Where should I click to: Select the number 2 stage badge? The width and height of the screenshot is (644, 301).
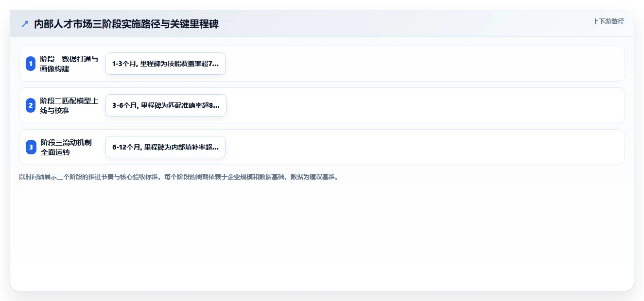click(x=31, y=105)
